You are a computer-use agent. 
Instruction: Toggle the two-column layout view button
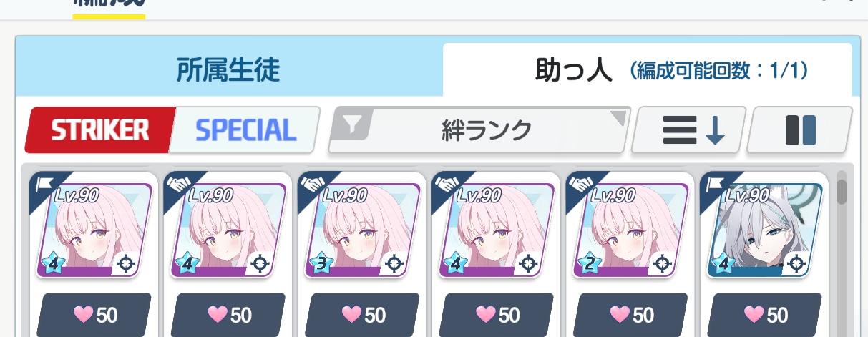[x=800, y=130]
